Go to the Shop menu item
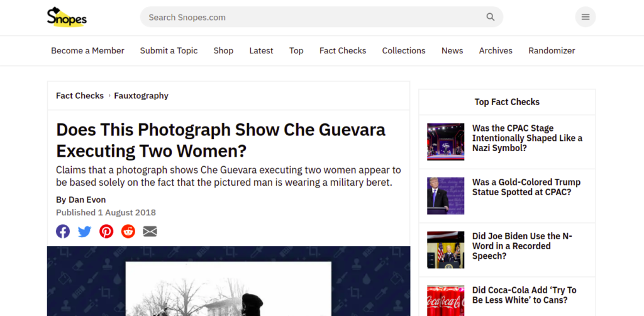The height and width of the screenshot is (316, 644). (223, 50)
